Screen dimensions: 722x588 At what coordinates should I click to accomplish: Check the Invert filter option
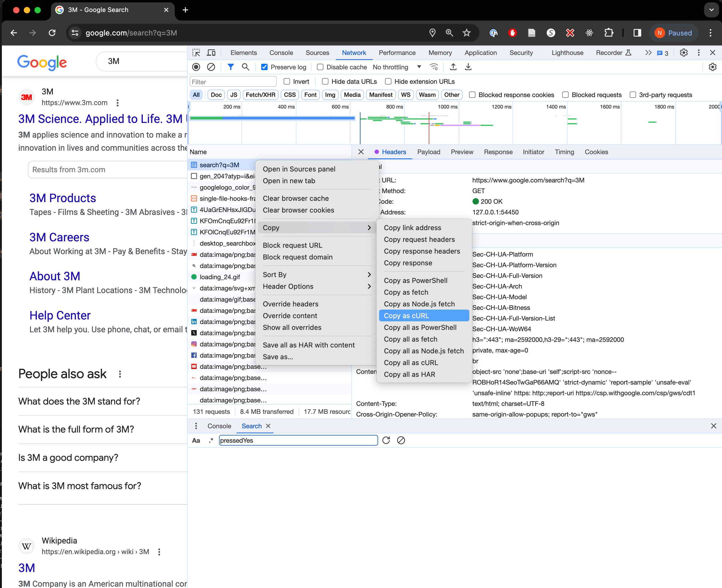(x=287, y=81)
